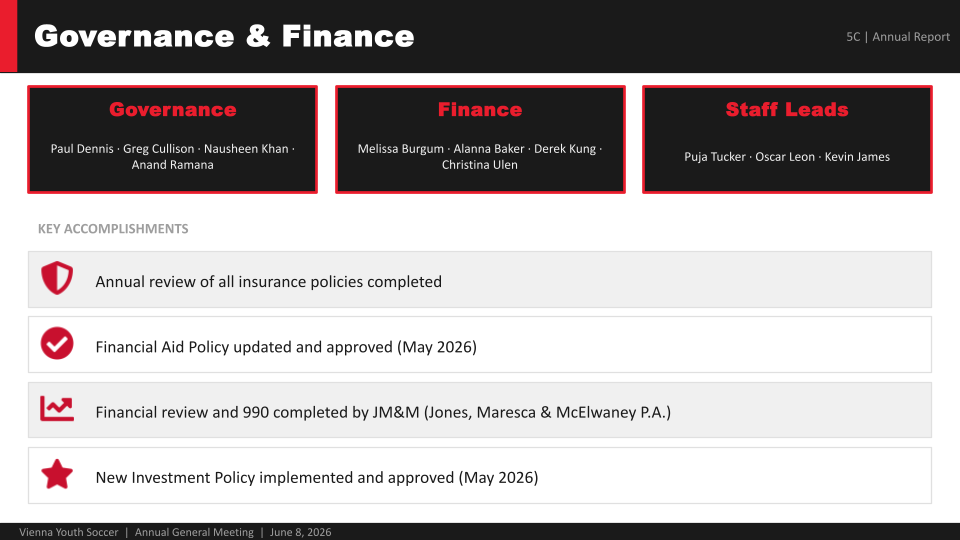Click Finance member names Melissa Burgum list
Screen dimensions: 960x540
coord(480,157)
